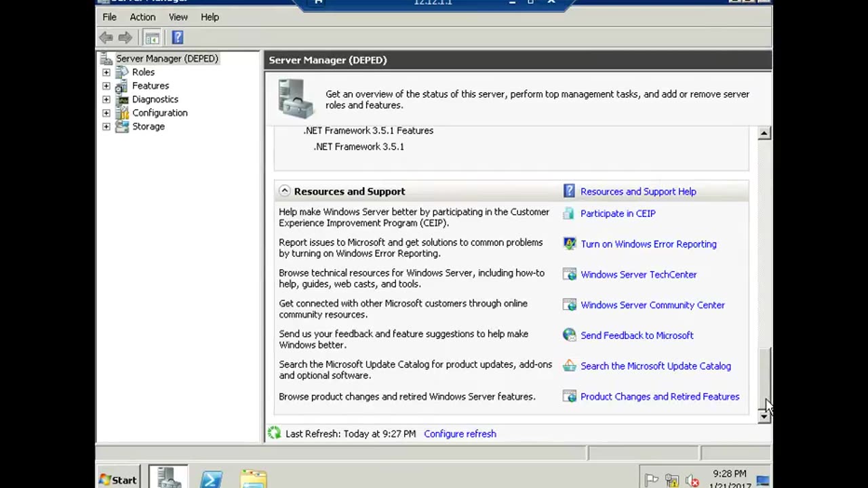This screenshot has height=488, width=868.
Task: Click the Microsoft Update Catalog icon
Action: (x=570, y=366)
